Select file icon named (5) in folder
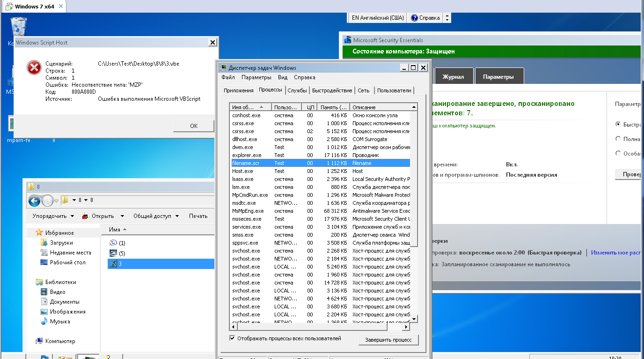644x359 pixels. click(113, 253)
